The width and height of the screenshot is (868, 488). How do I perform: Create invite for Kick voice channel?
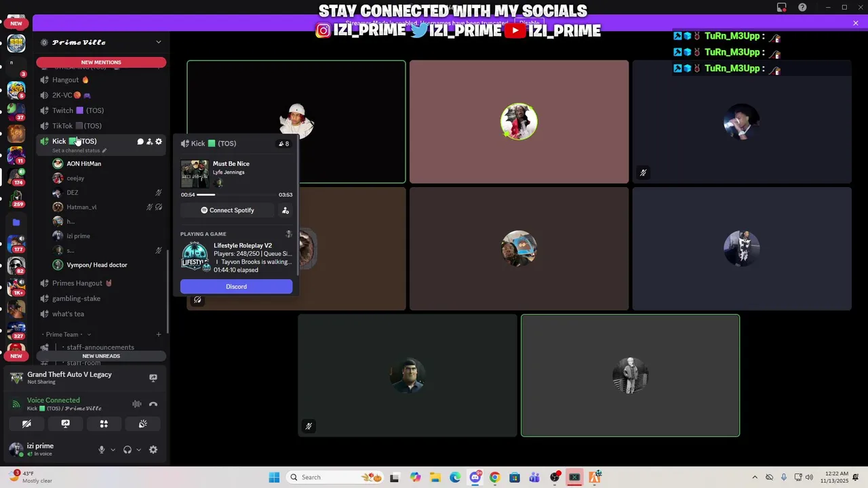pos(149,142)
